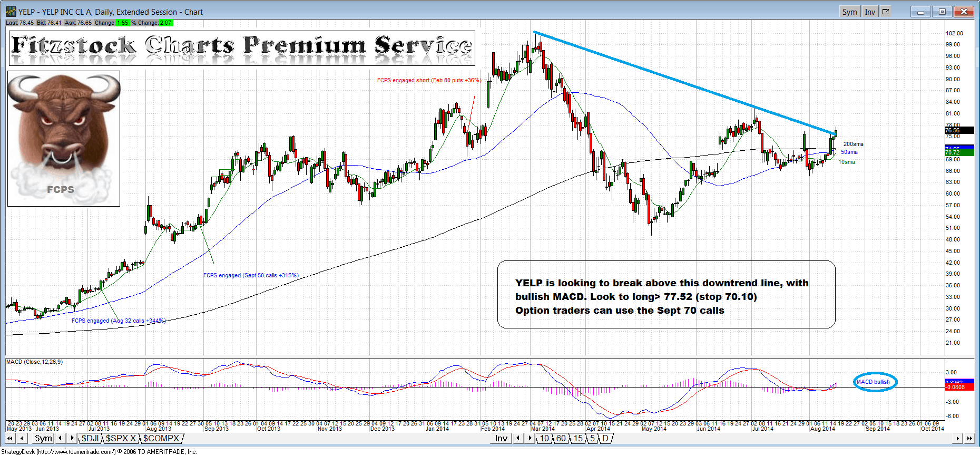Select the $COMPX symbol tab

click(161, 438)
